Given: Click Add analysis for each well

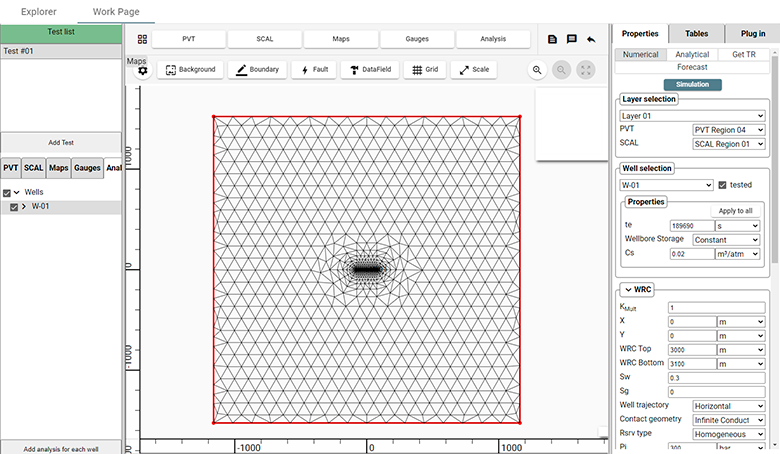Looking at the screenshot, I should (61, 449).
